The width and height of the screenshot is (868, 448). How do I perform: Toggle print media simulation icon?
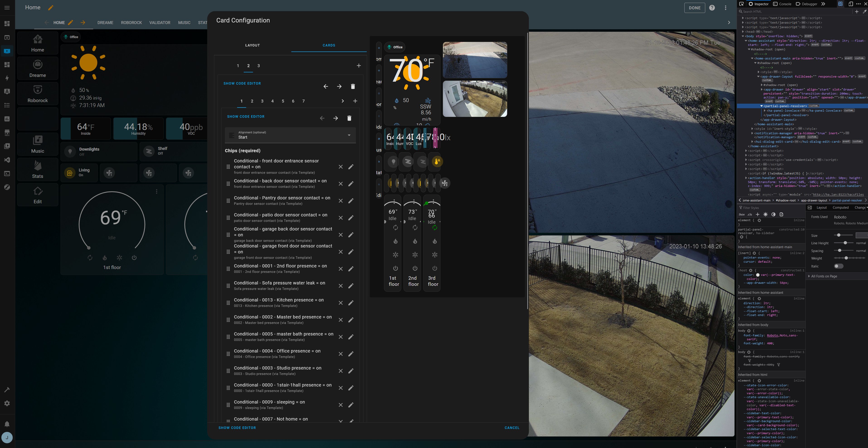781,214
